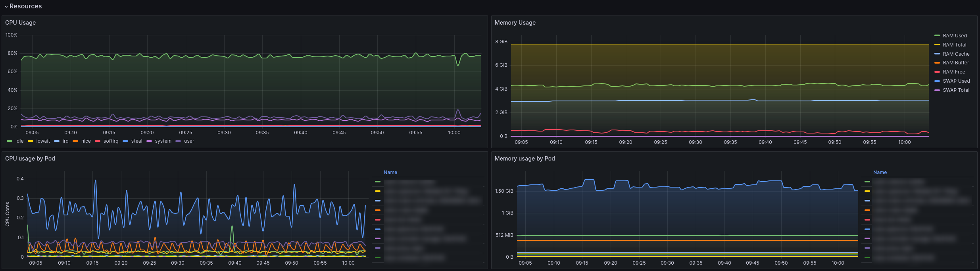Sort by Name in Memory usage by Pod legend
980x271 pixels.
point(880,172)
